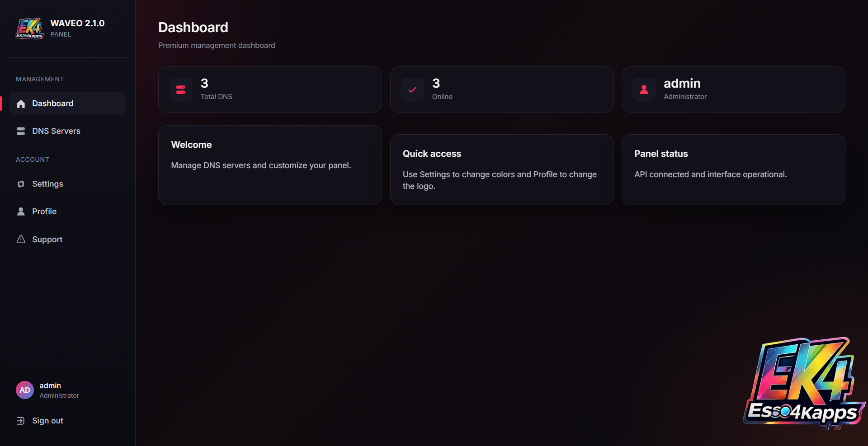Screen dimensions: 868x446
Task: Click the EK4 logo in sidebar header
Action: point(30,28)
